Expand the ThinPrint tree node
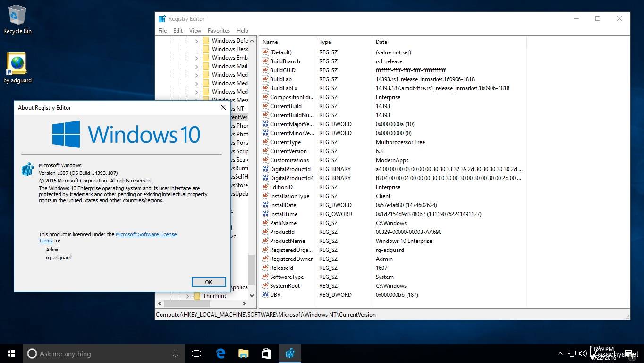644x363 pixels. (188, 296)
